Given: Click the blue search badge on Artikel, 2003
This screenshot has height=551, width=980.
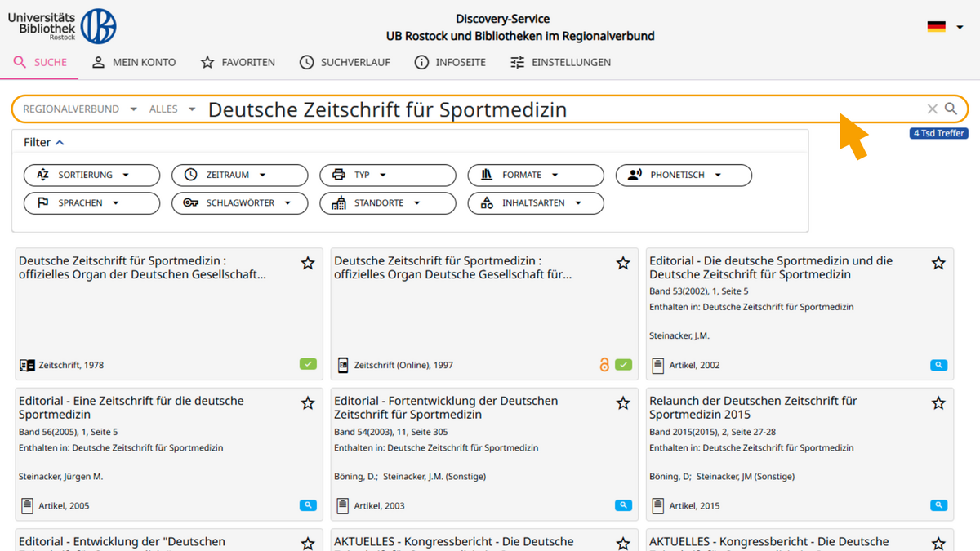Looking at the screenshot, I should 623,505.
